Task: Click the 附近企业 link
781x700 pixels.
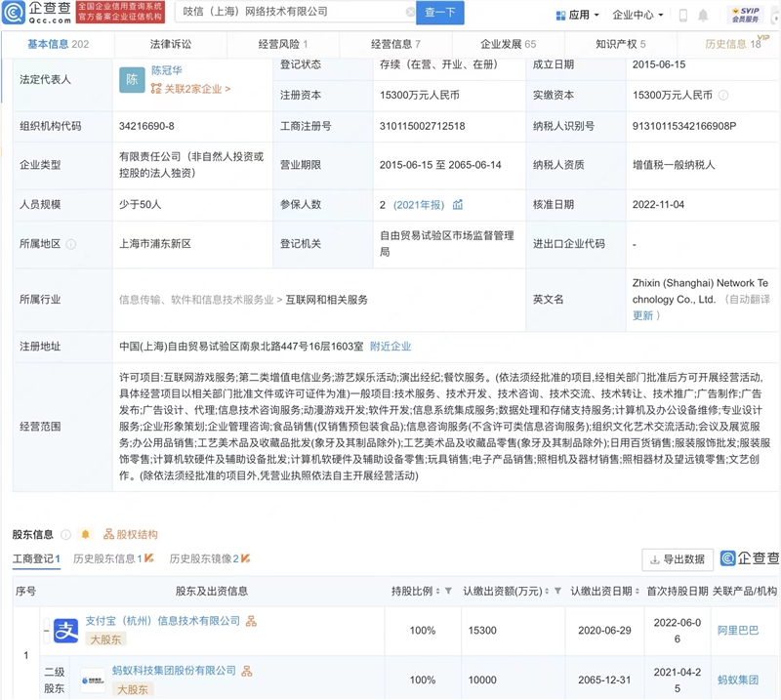Action: click(390, 347)
